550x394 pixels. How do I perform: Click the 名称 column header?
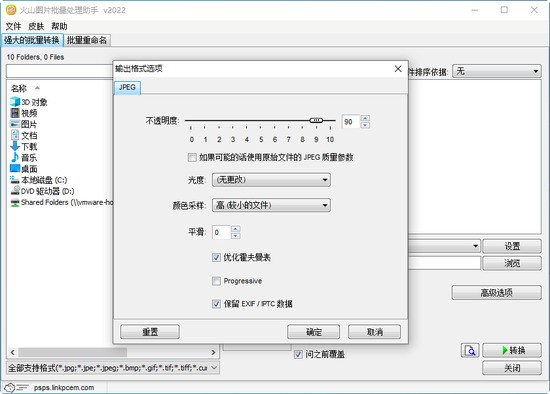point(19,88)
